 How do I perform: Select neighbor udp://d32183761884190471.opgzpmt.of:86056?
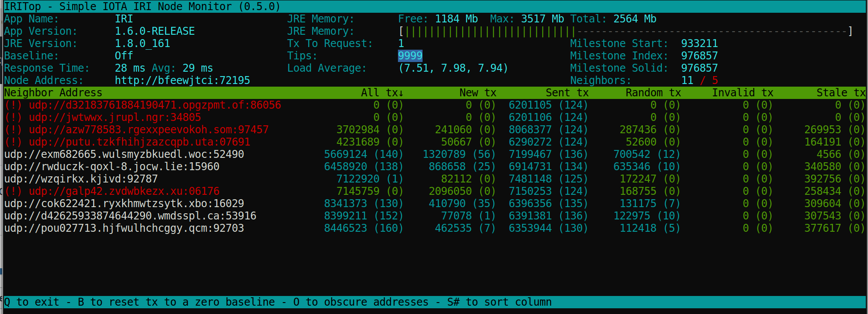(142, 105)
